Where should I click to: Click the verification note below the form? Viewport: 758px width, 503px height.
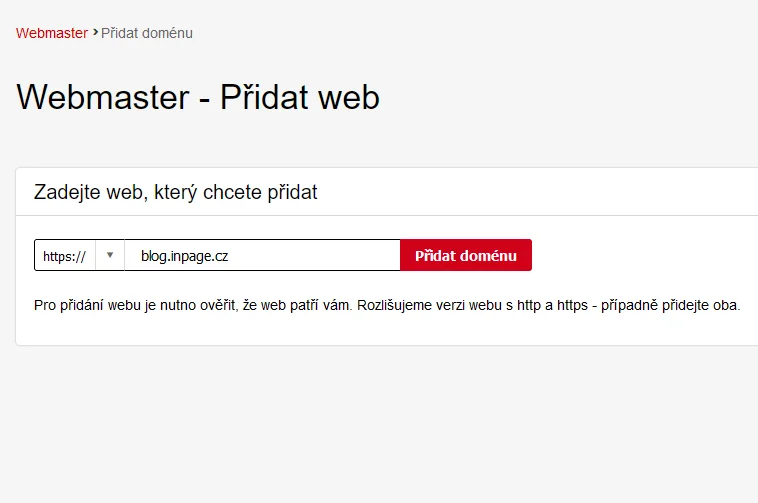(x=387, y=305)
